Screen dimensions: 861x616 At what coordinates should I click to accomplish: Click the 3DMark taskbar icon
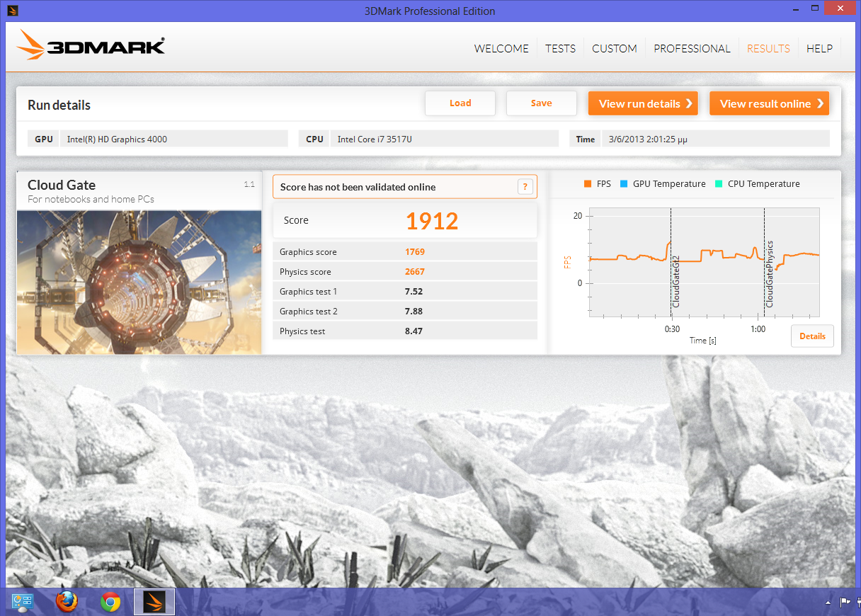click(154, 602)
